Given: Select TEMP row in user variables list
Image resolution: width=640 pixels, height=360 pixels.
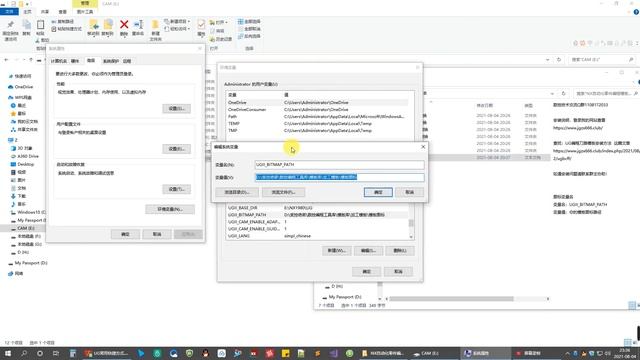Looking at the screenshot, I should pyautogui.click(x=318, y=123).
